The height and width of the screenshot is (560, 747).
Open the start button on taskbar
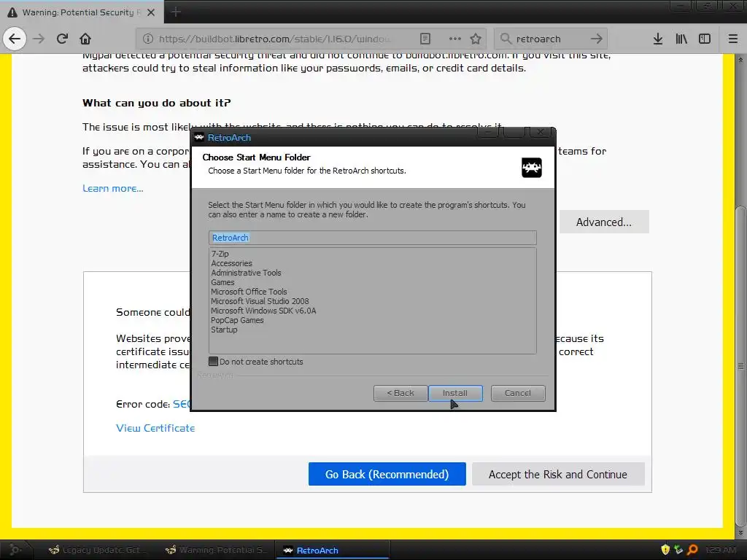pyautogui.click(x=15, y=550)
